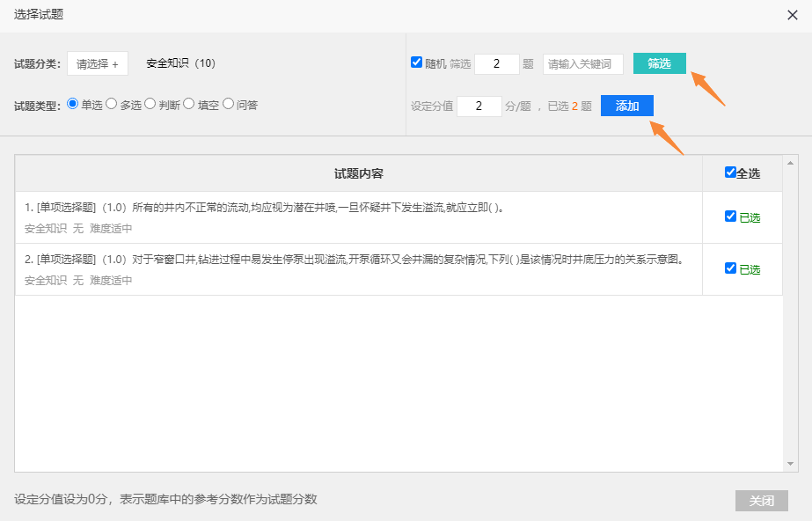Click the 试题内容 column header
812x521 pixels.
click(358, 173)
